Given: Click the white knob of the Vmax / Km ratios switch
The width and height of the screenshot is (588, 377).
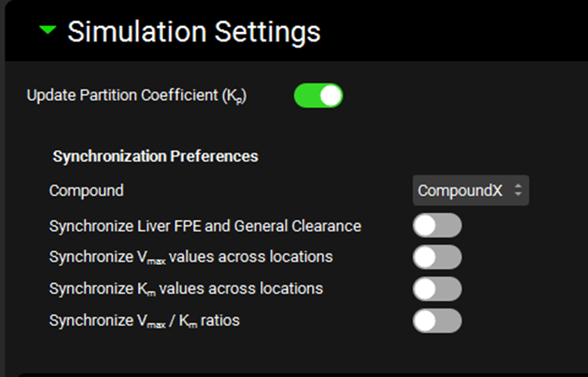Looking at the screenshot, I should (x=426, y=321).
